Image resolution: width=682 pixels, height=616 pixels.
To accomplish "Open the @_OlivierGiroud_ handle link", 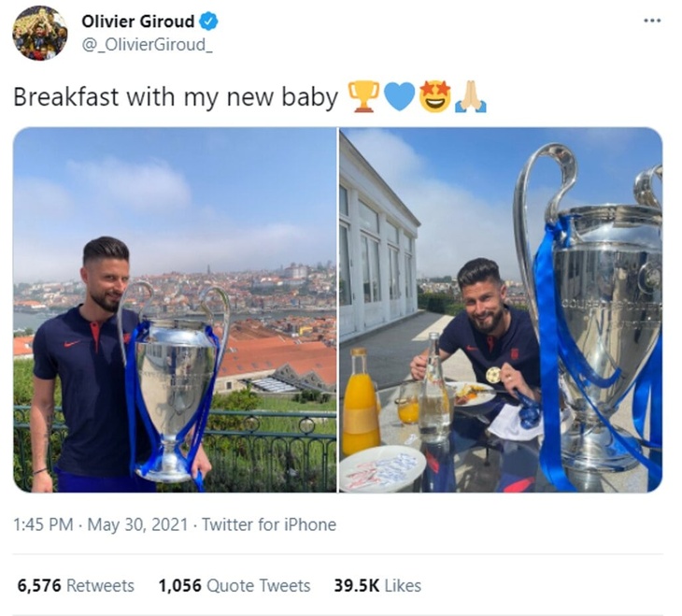I will click(x=147, y=45).
